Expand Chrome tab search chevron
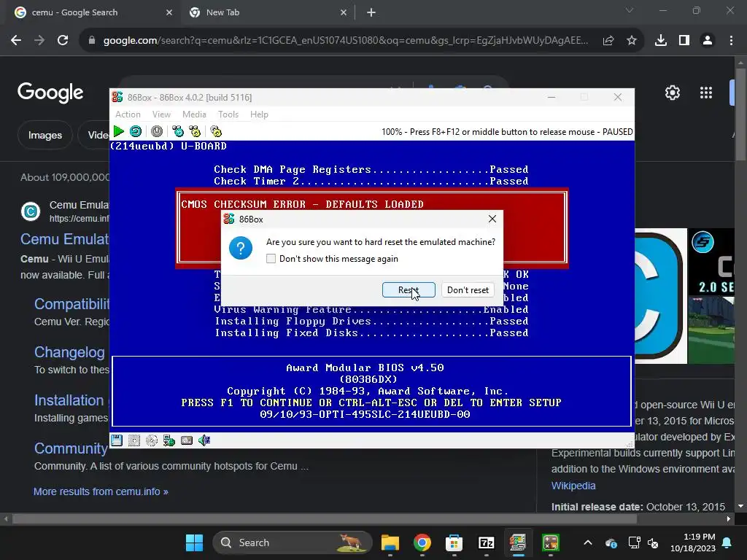The image size is (747, 560). [x=630, y=10]
